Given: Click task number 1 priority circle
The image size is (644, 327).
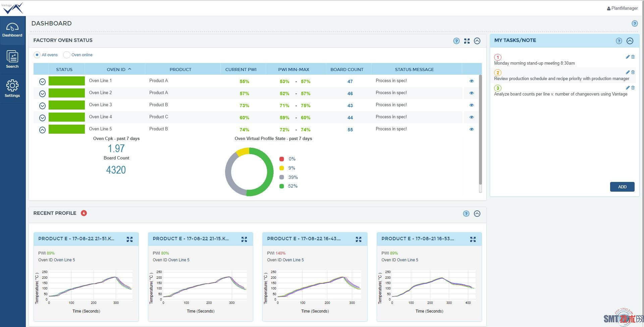Looking at the screenshot, I should tap(498, 57).
